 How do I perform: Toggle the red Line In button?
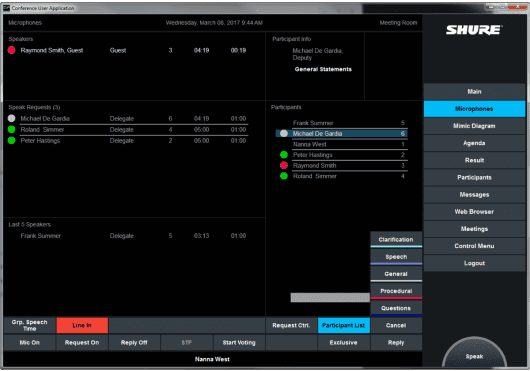[x=82, y=325]
